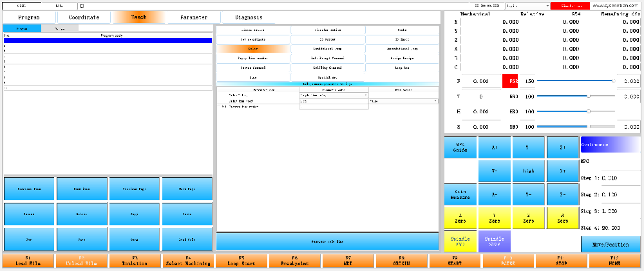Start F3 Emulation
The image size is (644, 271).
click(x=135, y=261)
